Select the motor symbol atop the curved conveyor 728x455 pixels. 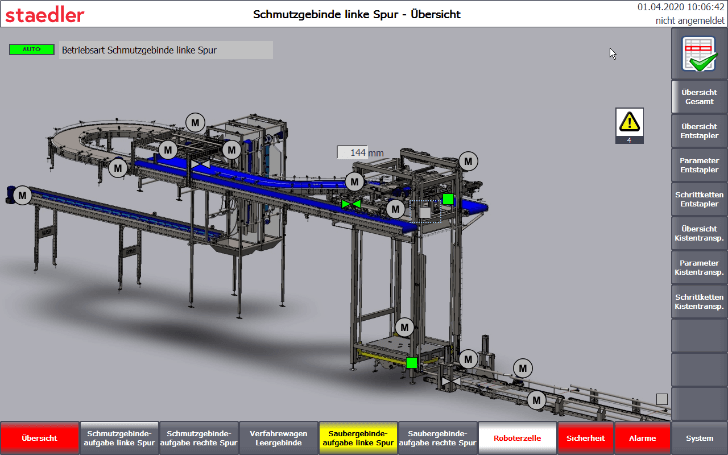[194, 121]
